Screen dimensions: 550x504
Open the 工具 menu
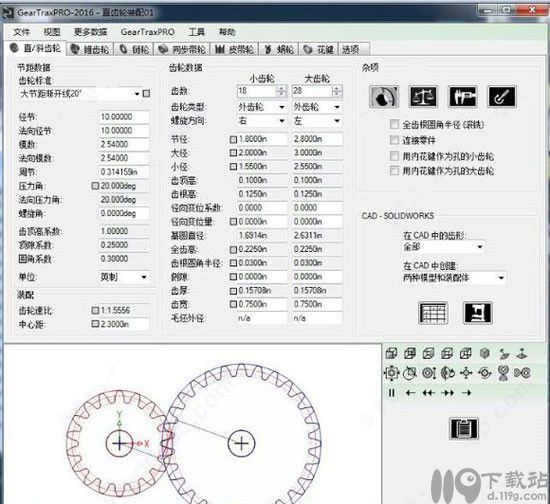pos(197,32)
